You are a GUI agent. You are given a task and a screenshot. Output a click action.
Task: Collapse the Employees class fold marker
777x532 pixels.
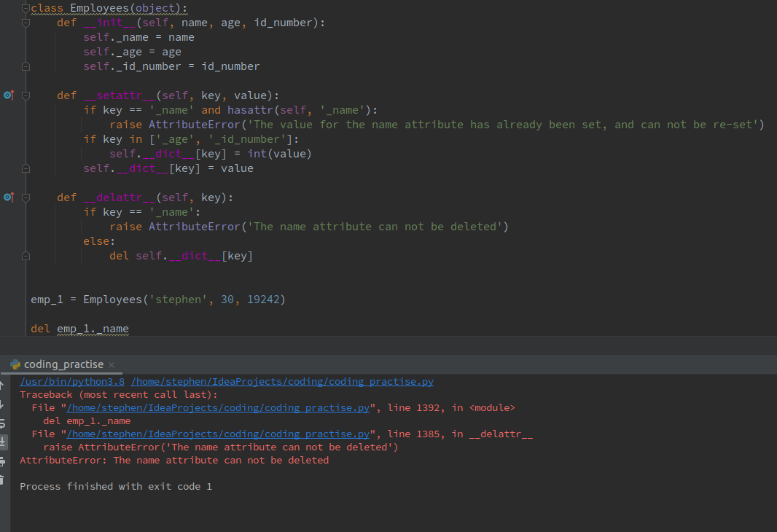coord(26,8)
